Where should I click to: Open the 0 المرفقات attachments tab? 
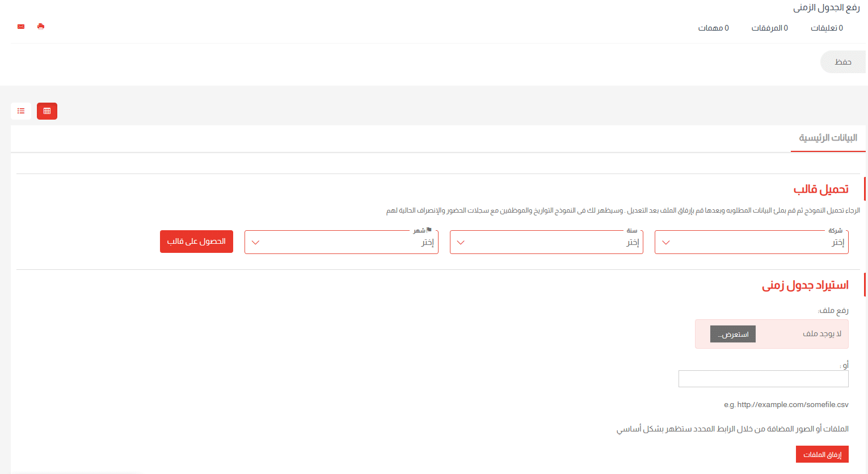pyautogui.click(x=769, y=28)
